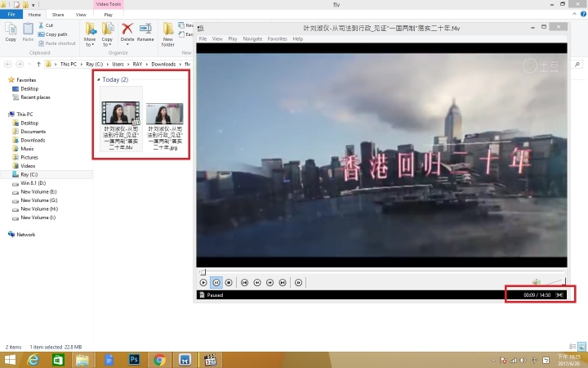Open Documents in the navigation pane

click(x=33, y=132)
